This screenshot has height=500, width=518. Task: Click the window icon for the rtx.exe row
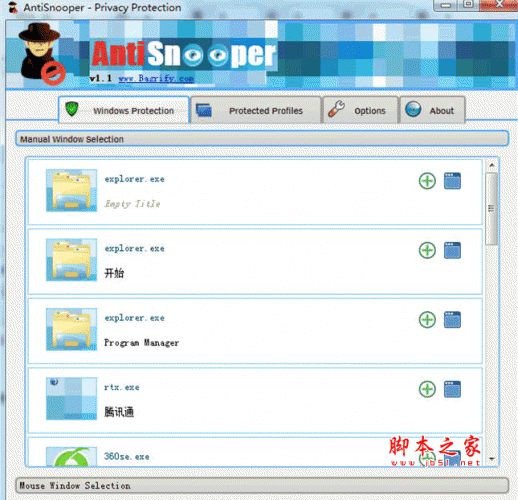coord(452,389)
